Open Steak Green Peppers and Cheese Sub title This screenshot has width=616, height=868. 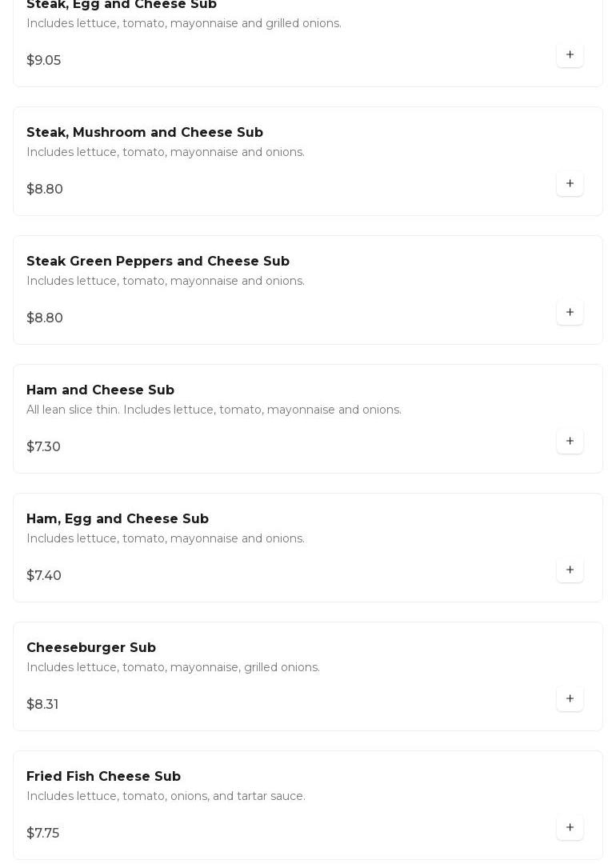click(x=158, y=262)
